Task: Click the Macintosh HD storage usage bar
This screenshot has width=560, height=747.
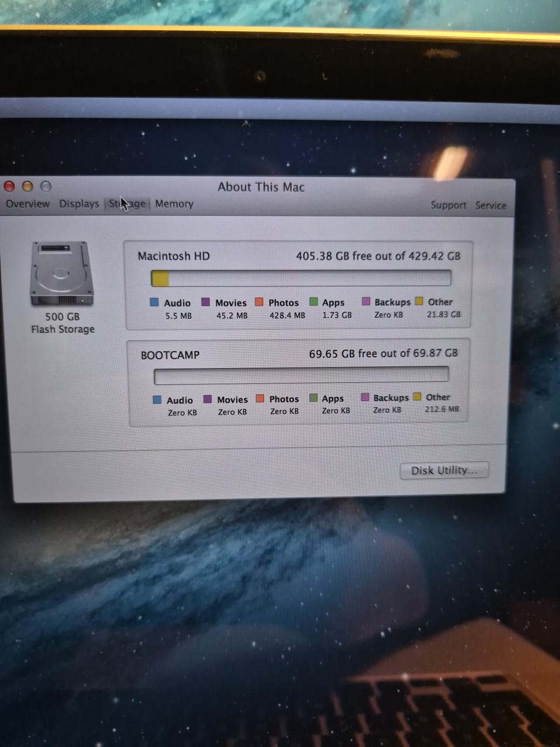Action: click(x=301, y=278)
